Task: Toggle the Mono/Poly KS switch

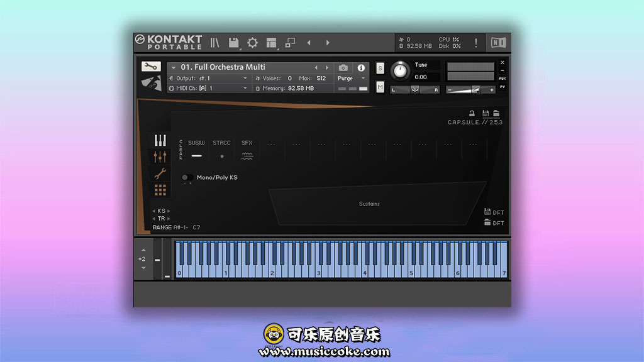Action: (x=187, y=177)
